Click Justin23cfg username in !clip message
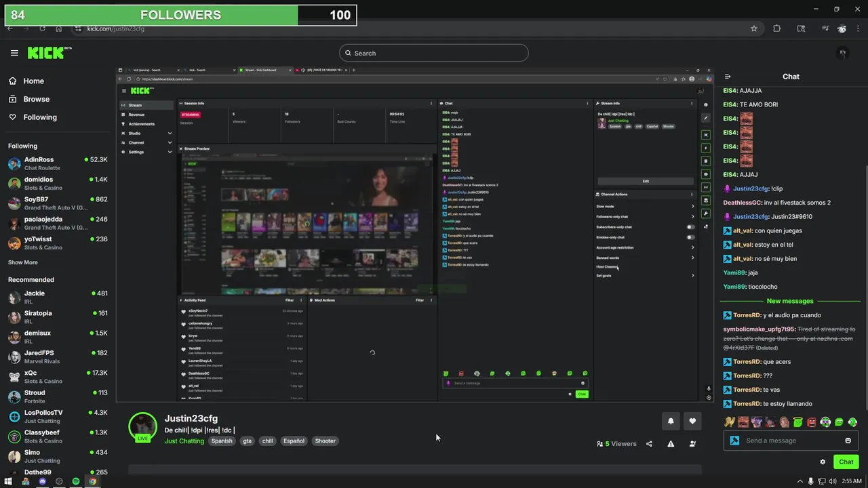Screen dimensions: 868x488 [x=751, y=188]
